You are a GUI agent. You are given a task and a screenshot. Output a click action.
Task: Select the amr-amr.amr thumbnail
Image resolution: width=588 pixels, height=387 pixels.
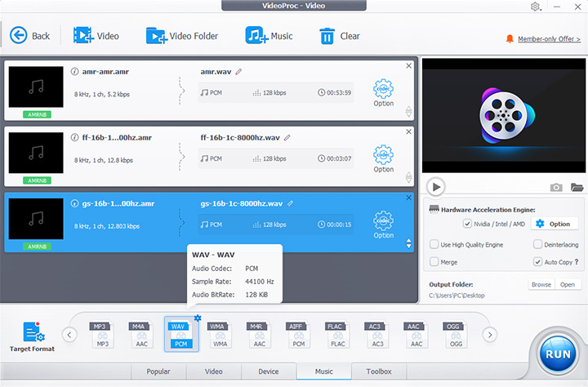coord(36,87)
